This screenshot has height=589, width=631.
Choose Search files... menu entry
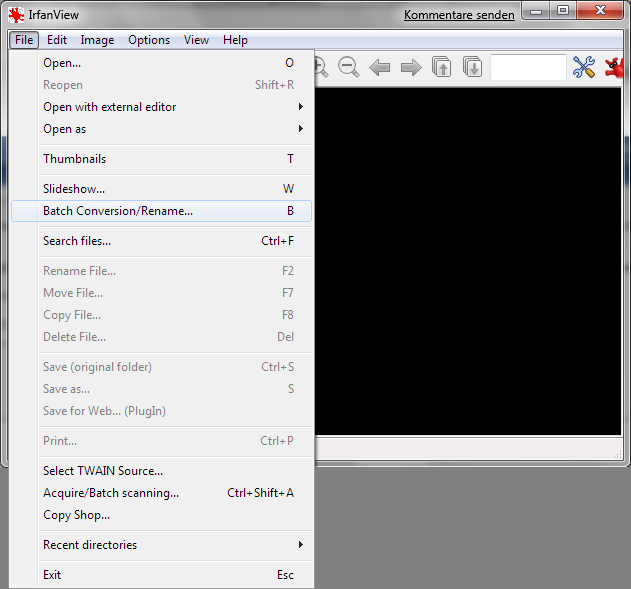pos(161,241)
